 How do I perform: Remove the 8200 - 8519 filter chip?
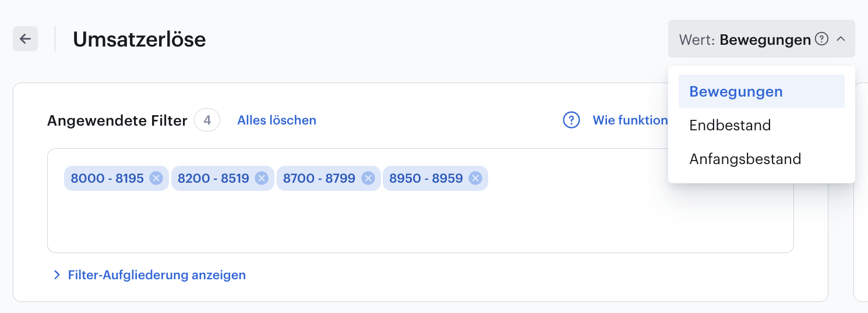pyautogui.click(x=262, y=178)
